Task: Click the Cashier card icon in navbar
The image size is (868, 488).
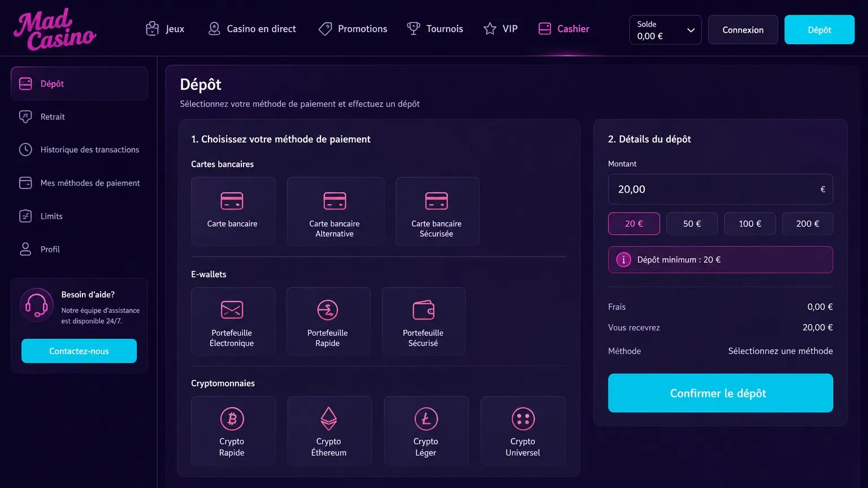Action: point(545,29)
